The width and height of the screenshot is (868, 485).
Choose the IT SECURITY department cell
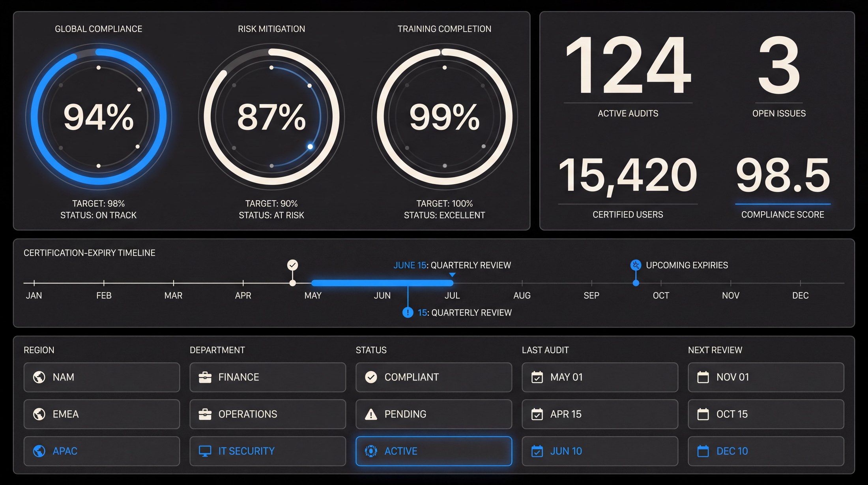tap(268, 451)
